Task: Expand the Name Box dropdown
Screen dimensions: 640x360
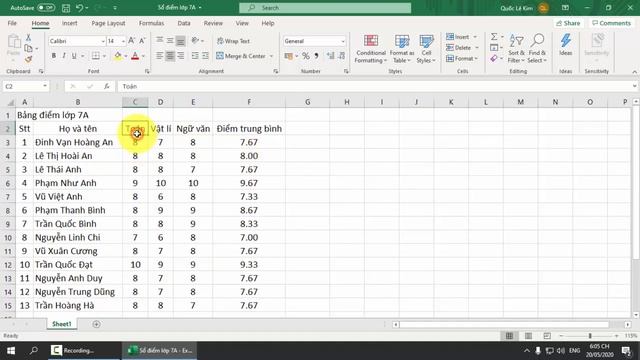Action: 44,86
